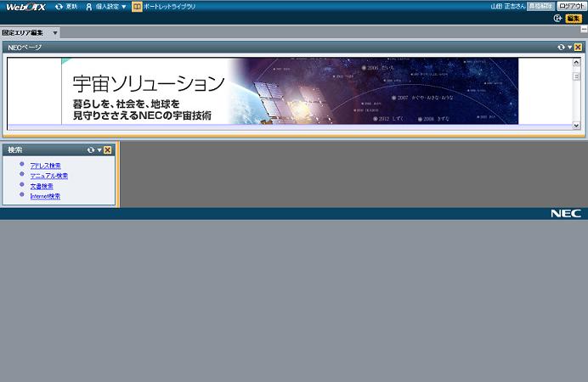Close the NECページ portlet
This screenshot has width=588, height=382.
click(578, 48)
